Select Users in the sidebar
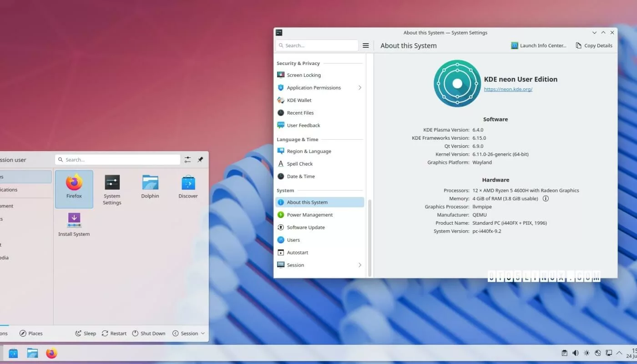Viewport: 637px width, 364px height. (320, 240)
